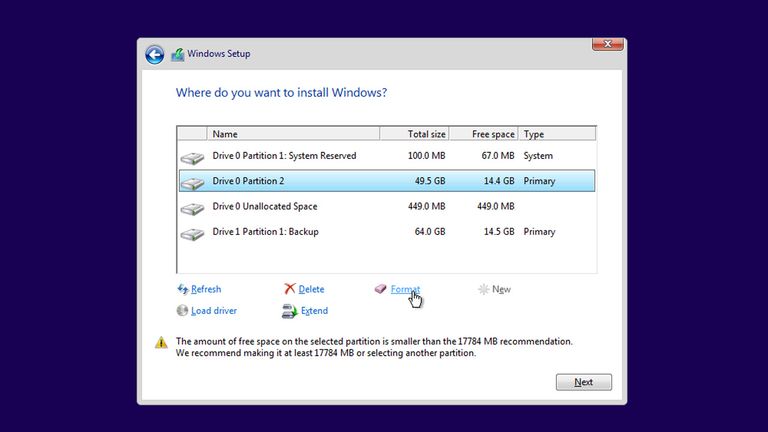This screenshot has width=768, height=432.
Task: Select Drive 0 Partition 1: System Reserved
Action: pyautogui.click(x=387, y=156)
